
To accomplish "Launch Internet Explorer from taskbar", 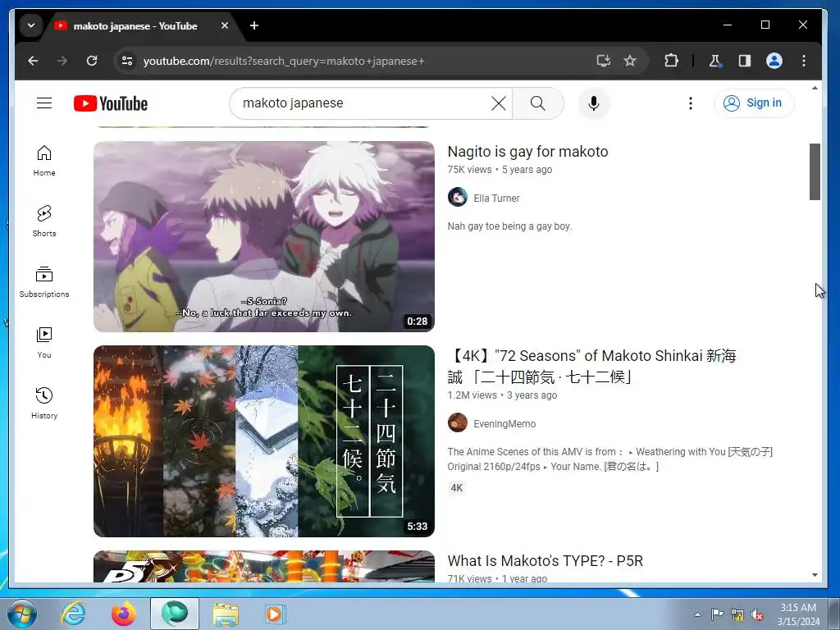I will [x=73, y=614].
